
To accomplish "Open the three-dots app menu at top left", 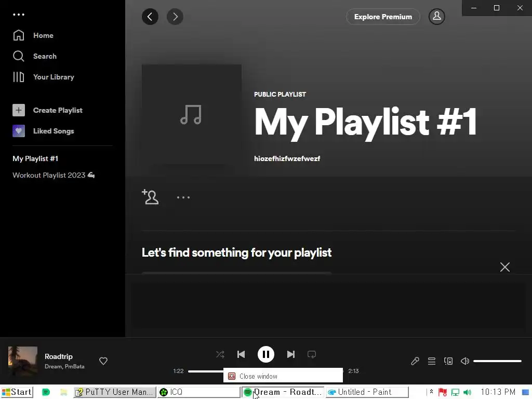I will 18,15.
